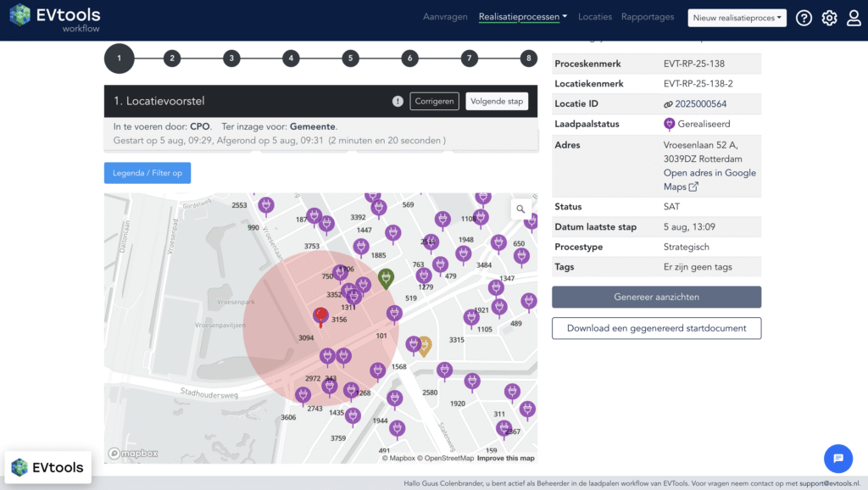Image resolution: width=868 pixels, height=490 pixels.
Task: Click the Genereer aanzichten button
Action: click(656, 297)
